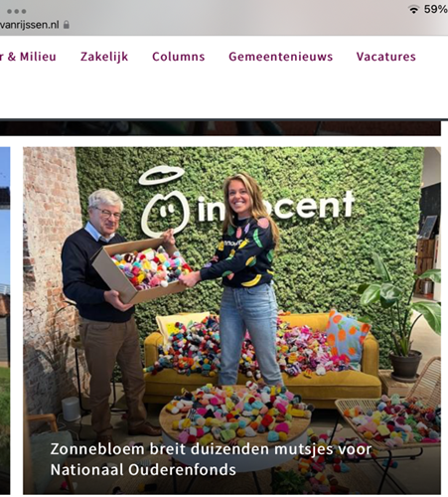Screen dimensions: 448x497
Task: Open the Zakelijk section
Action: click(x=104, y=57)
